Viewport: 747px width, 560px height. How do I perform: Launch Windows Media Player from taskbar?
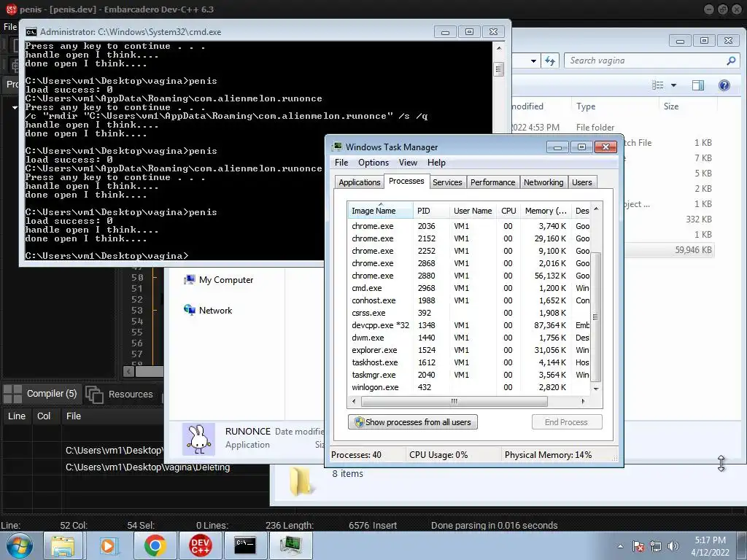click(x=108, y=545)
